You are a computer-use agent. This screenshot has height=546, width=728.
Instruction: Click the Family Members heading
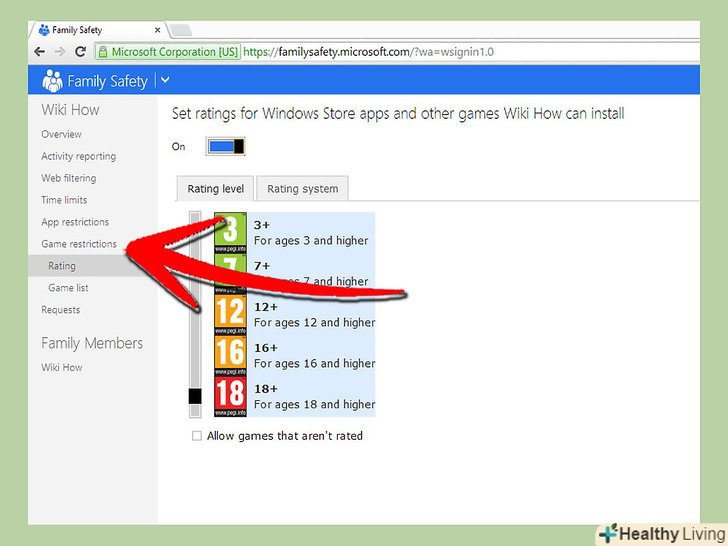click(92, 343)
